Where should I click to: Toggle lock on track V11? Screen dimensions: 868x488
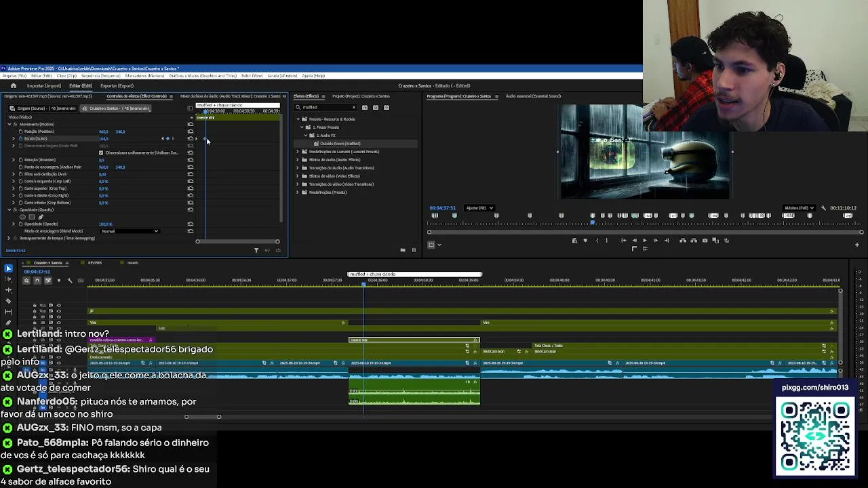35,306
